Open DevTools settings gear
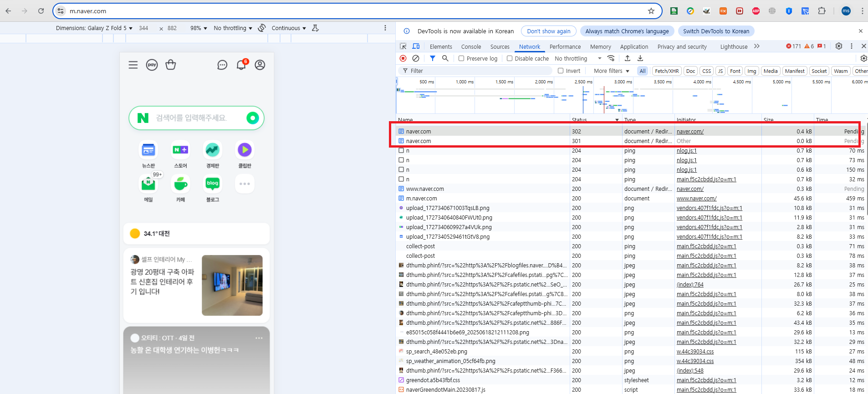Viewport: 868px width, 394px height. 839,46
